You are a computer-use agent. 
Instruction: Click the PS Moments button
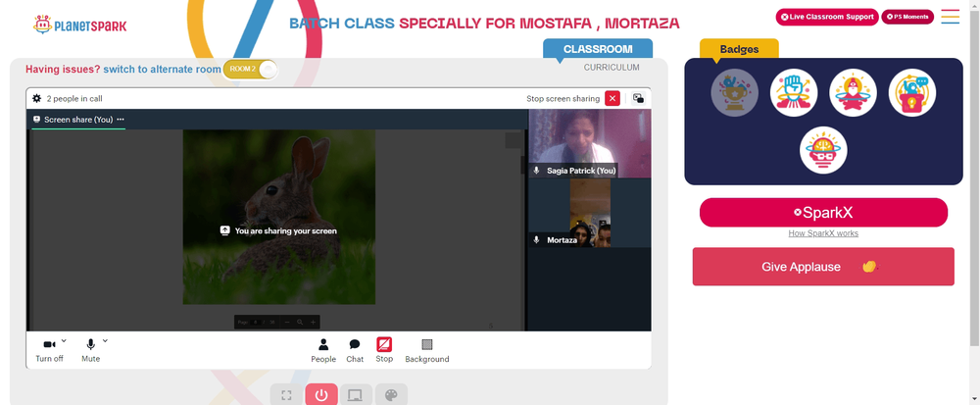pos(907,17)
